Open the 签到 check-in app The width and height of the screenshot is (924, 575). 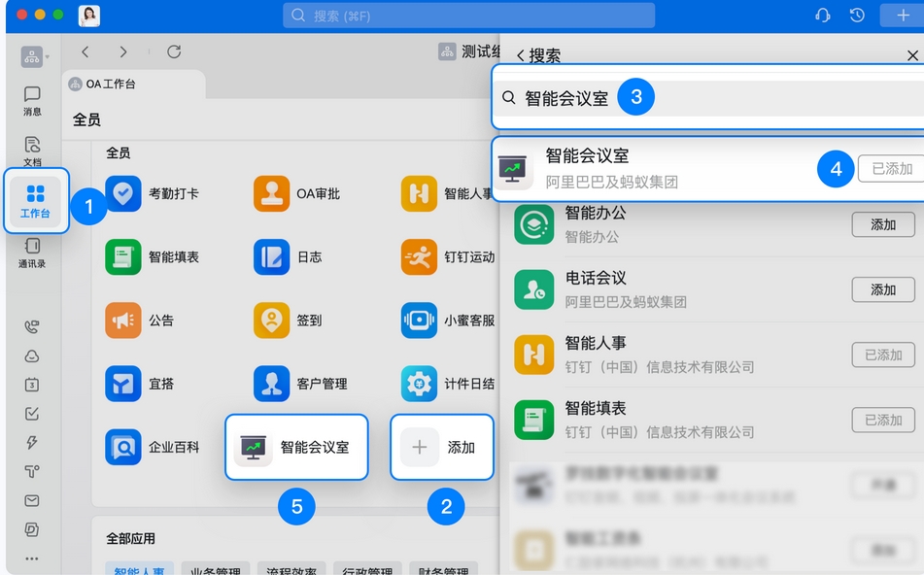[x=288, y=320]
